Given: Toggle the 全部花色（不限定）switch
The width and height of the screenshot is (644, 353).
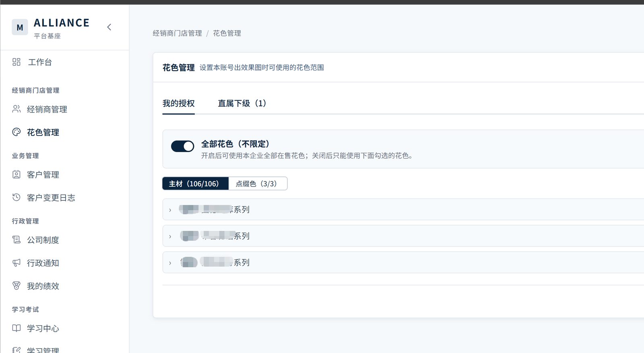Looking at the screenshot, I should (x=183, y=146).
